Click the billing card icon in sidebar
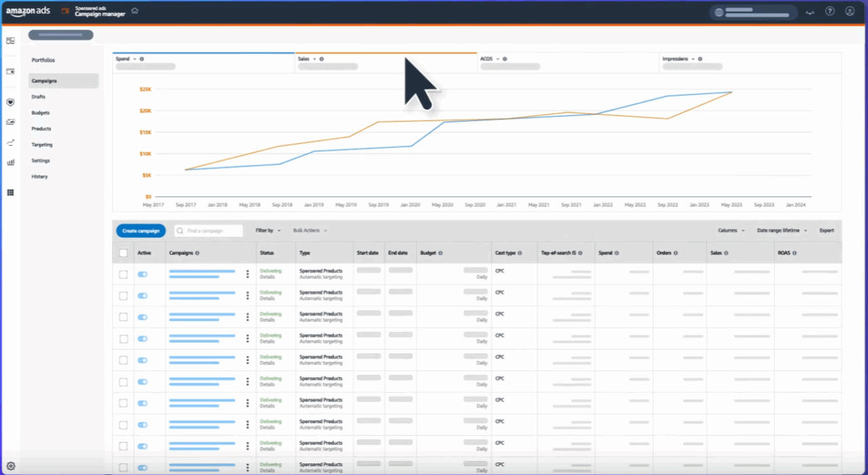This screenshot has height=475, width=868. [x=10, y=71]
